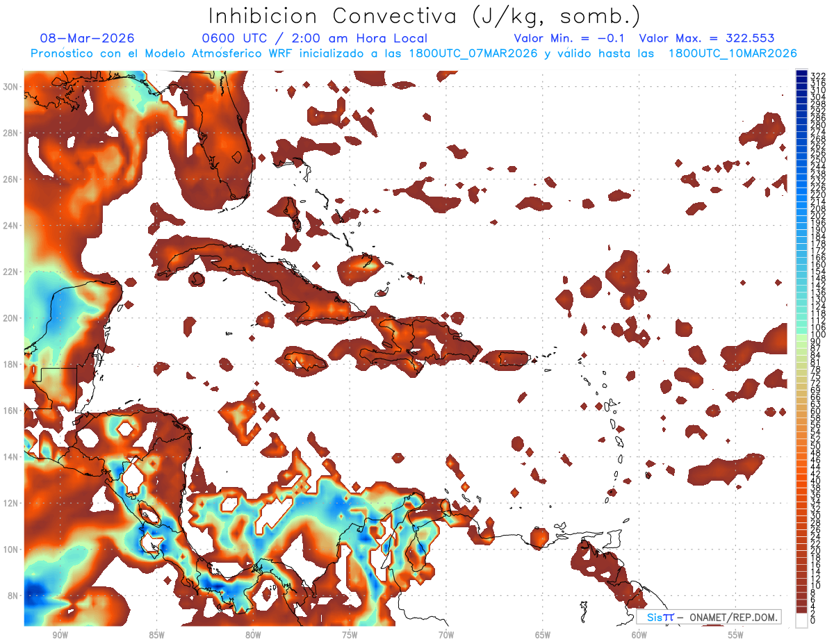Click the '75W' longitude label
834x644 pixels.
(350, 635)
